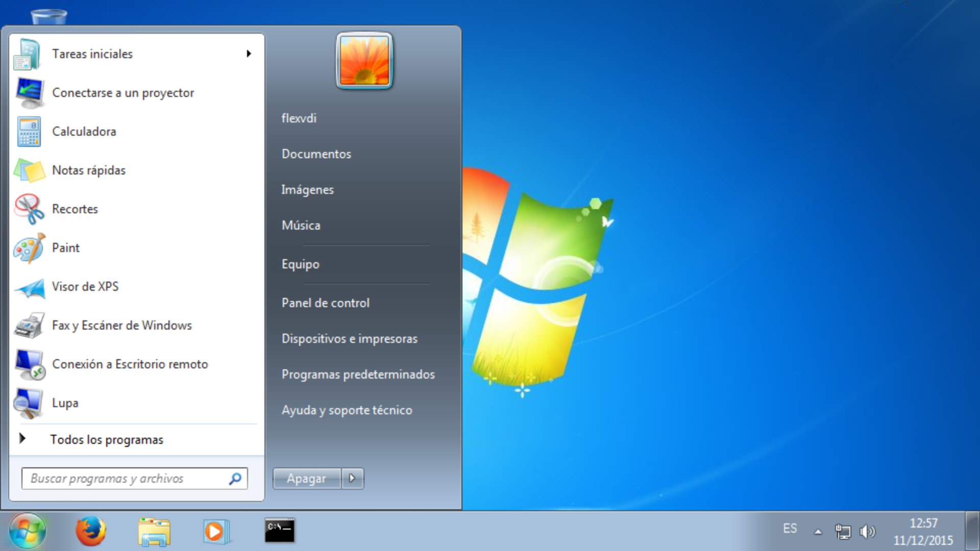
Task: Show hidden tray icons arrow
Action: pos(818,532)
